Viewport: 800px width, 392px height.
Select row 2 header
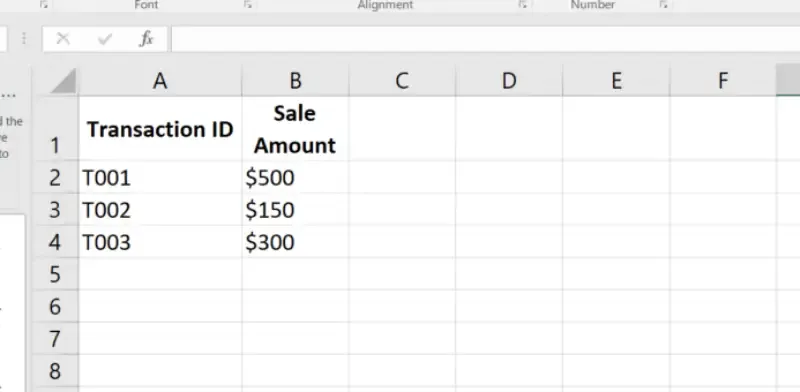(55, 177)
